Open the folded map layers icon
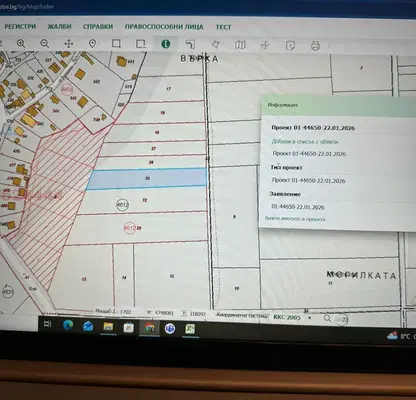Image resolution: width=416 pixels, height=400 pixels. click(240, 45)
